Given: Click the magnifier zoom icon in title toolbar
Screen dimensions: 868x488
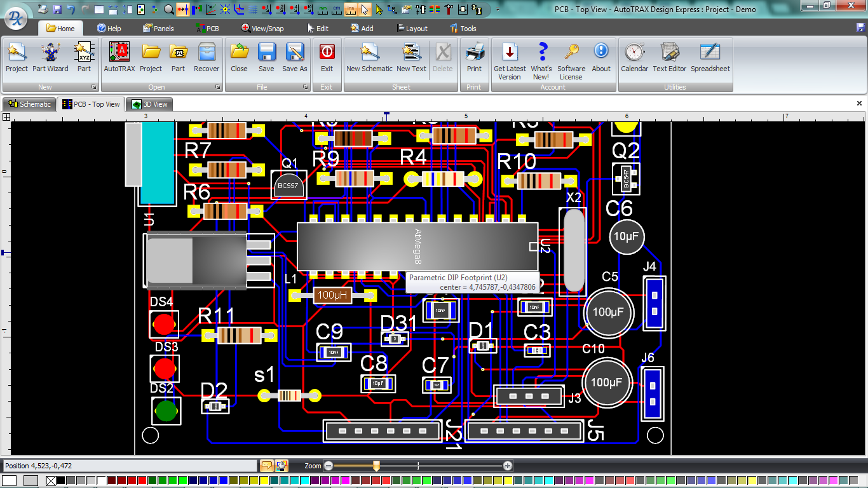Looking at the screenshot, I should click(169, 10).
